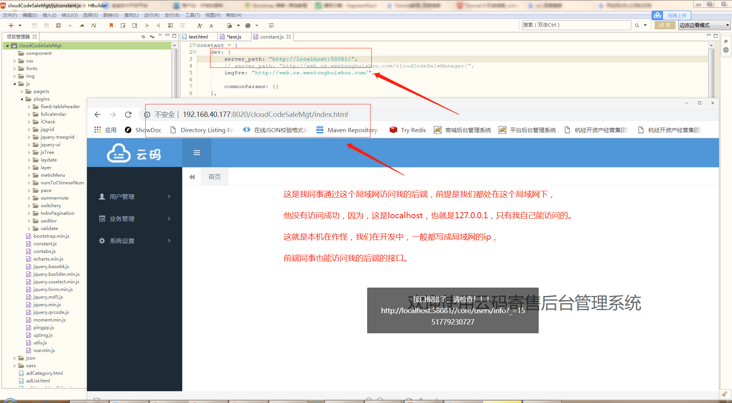The width and height of the screenshot is (732, 403).
Task: Click the red plus New icon in HBuilder toolbar
Action: [x=11, y=25]
